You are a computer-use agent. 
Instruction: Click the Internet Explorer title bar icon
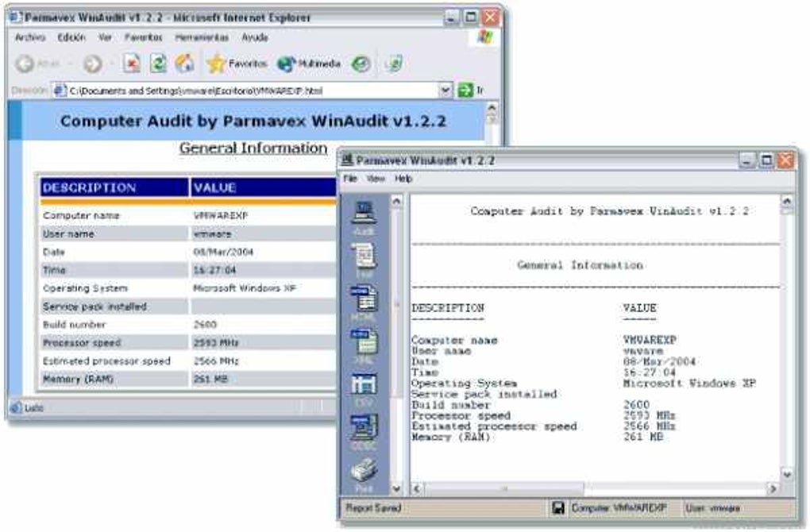[15, 17]
